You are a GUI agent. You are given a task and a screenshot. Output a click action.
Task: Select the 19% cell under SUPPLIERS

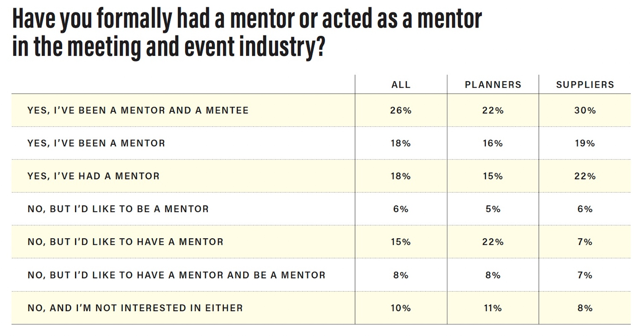coord(585,143)
